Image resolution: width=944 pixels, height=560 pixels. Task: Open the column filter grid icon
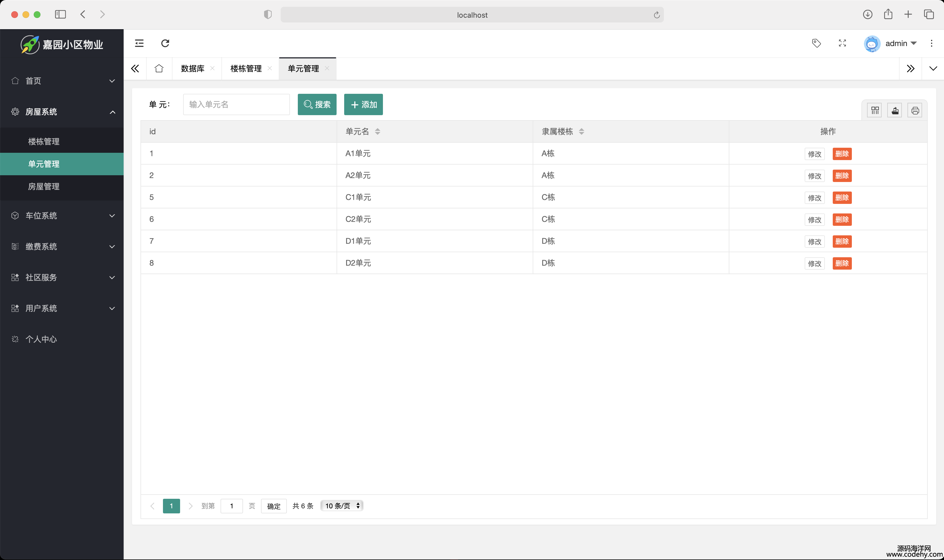[875, 111]
